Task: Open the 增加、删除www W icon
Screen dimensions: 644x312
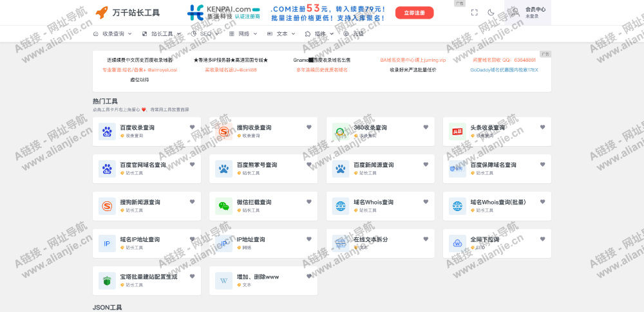Action: 224,280
